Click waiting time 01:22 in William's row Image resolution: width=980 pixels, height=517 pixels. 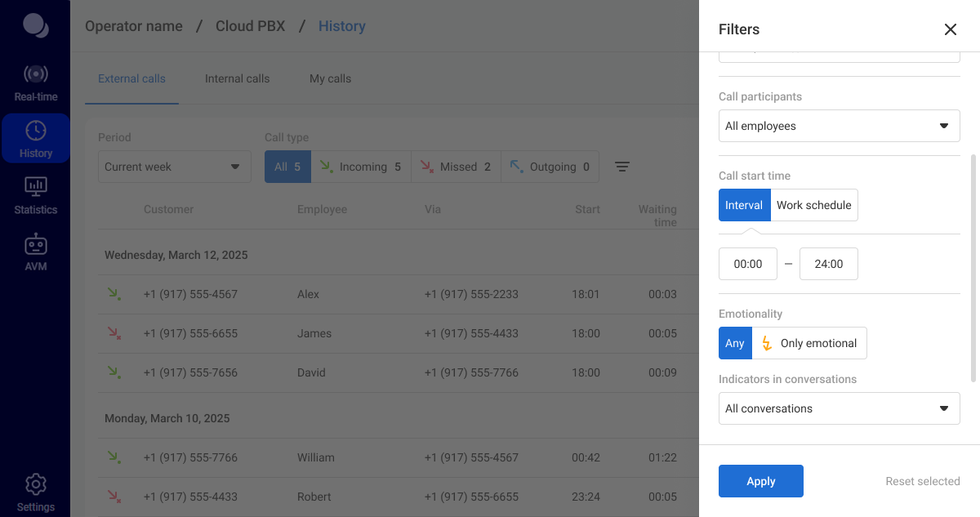(x=662, y=457)
